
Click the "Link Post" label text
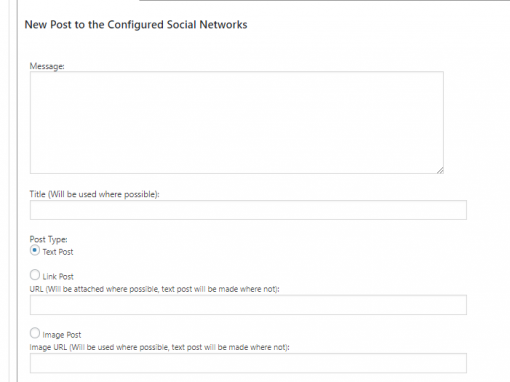(x=58, y=277)
